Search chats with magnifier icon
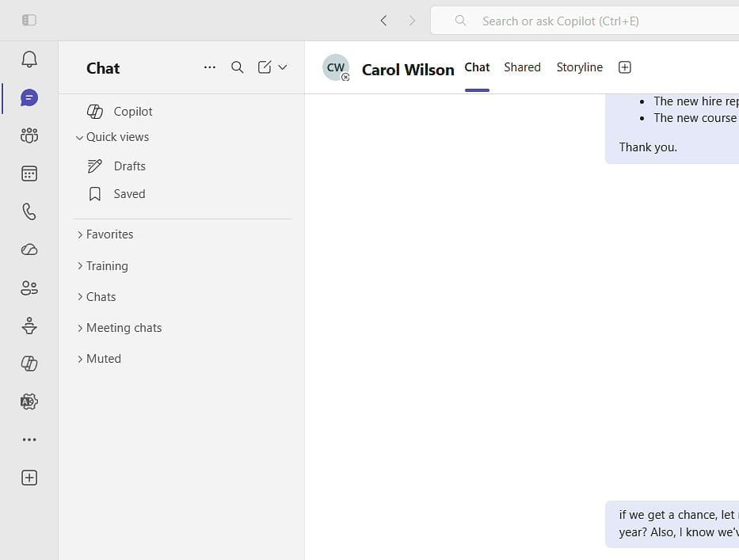 (x=238, y=67)
